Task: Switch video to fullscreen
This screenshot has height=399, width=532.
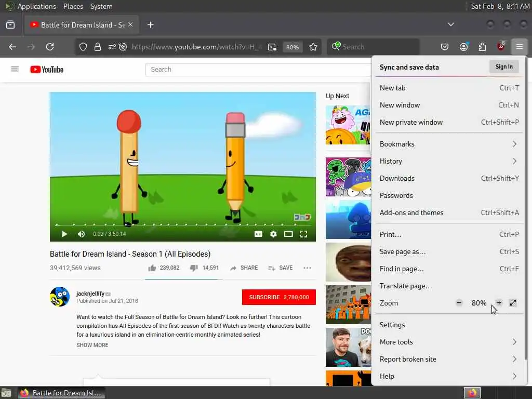Action: [x=303, y=234]
